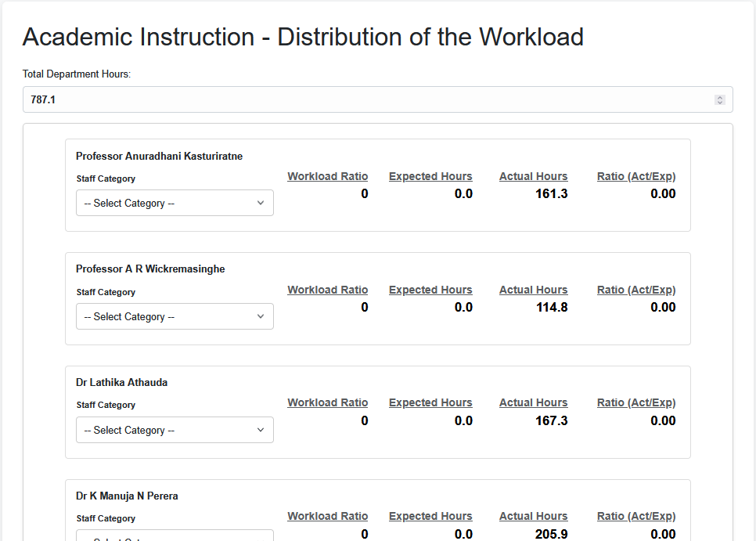Click Staff Category label under Dr Lathika Athauda
The height and width of the screenshot is (541, 756).
click(106, 405)
